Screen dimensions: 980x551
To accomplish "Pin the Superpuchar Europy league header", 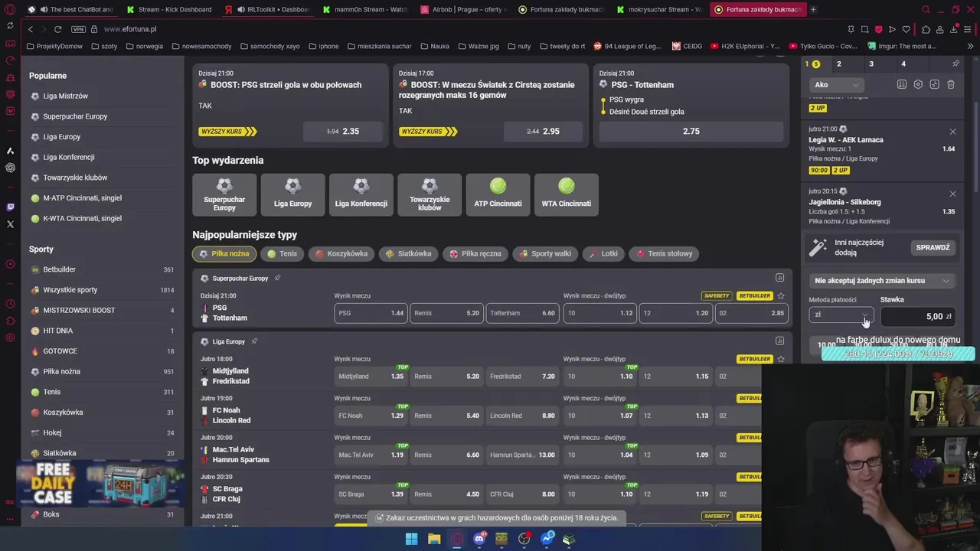I will coord(277,278).
